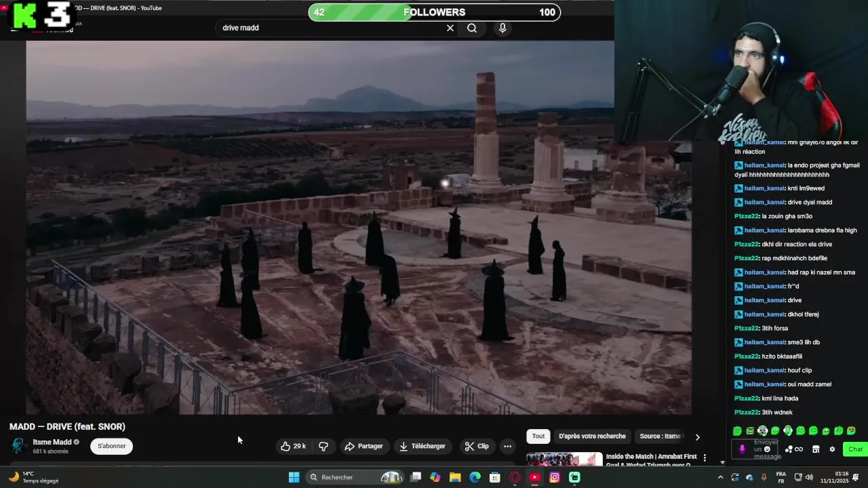The height and width of the screenshot is (488, 868).
Task: Click the infinity icon in chat bar
Action: pyautogui.click(x=799, y=449)
